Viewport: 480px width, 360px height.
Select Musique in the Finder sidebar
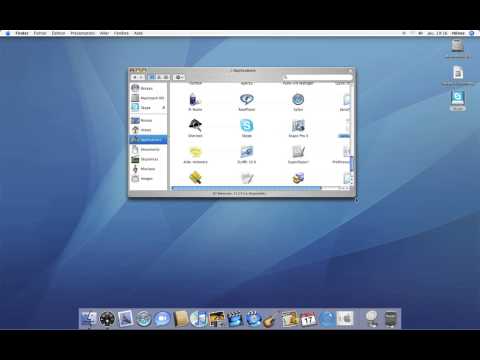(x=148, y=169)
